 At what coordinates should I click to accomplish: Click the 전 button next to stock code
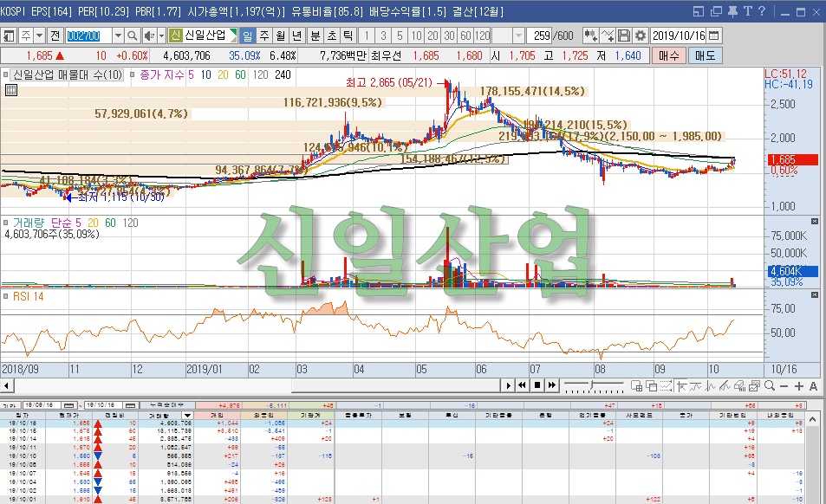point(55,36)
